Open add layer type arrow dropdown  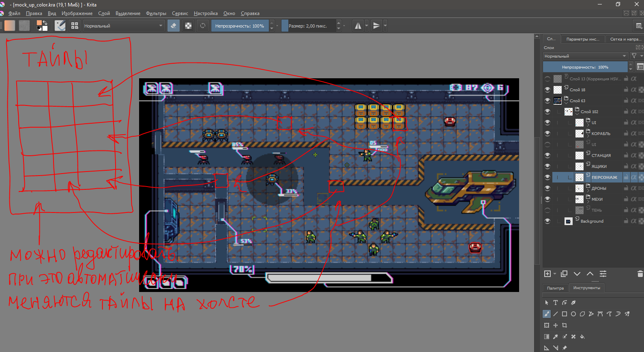555,274
